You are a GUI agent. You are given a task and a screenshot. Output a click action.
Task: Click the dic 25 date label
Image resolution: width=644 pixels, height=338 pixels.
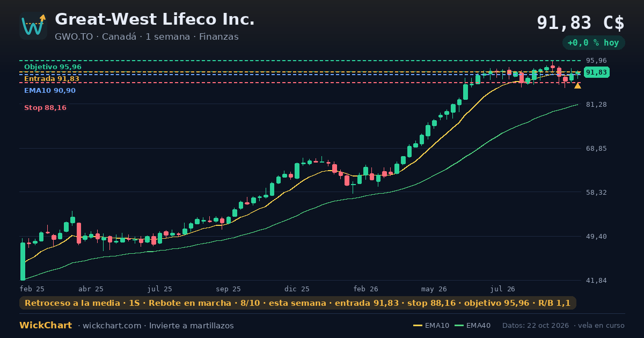click(297, 289)
